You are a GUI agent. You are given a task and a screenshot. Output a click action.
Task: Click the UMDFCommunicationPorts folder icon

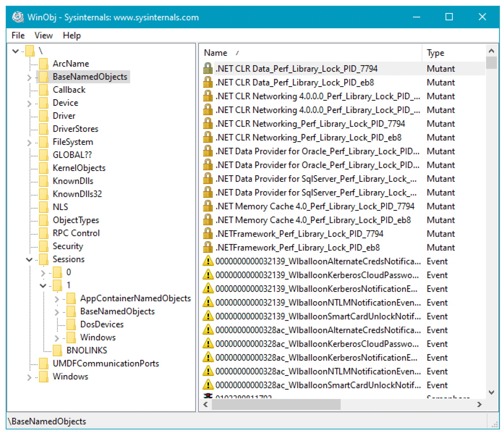tap(44, 364)
